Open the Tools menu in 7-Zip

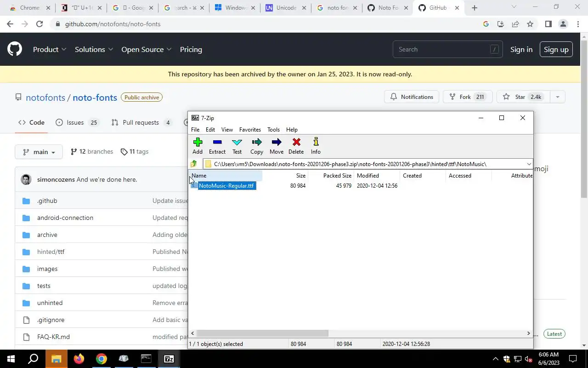pos(273,130)
